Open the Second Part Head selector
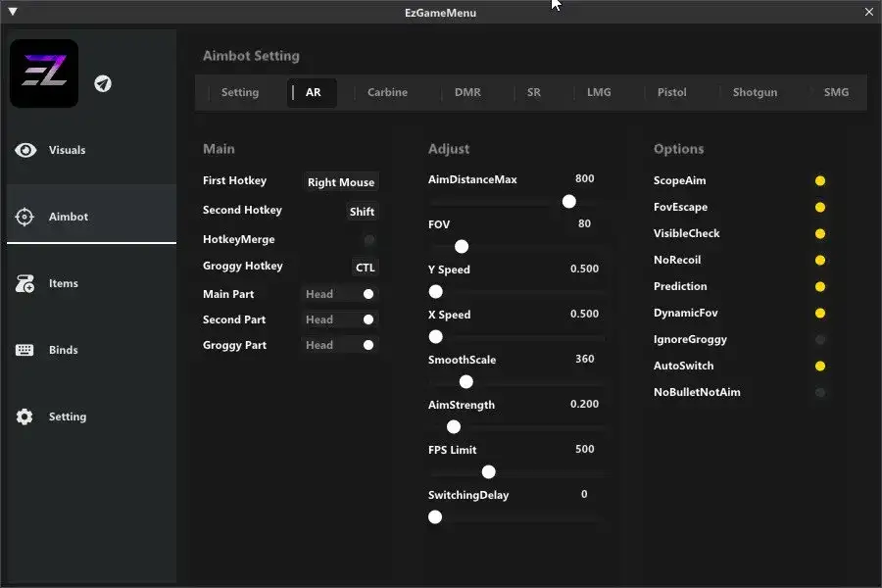Viewport: 882px width, 588px height. [340, 319]
